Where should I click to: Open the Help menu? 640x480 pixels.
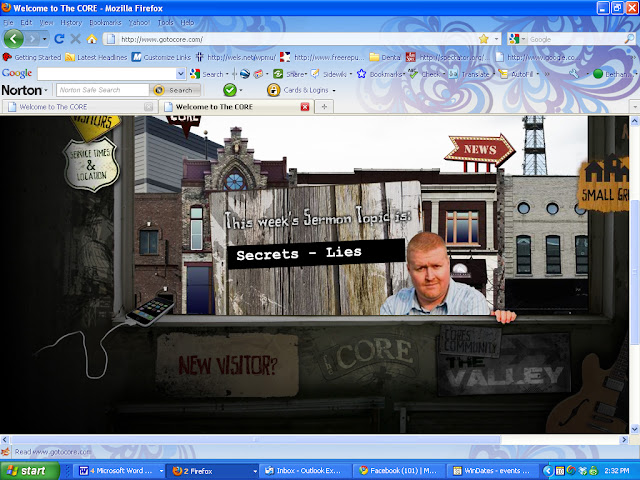(187, 22)
